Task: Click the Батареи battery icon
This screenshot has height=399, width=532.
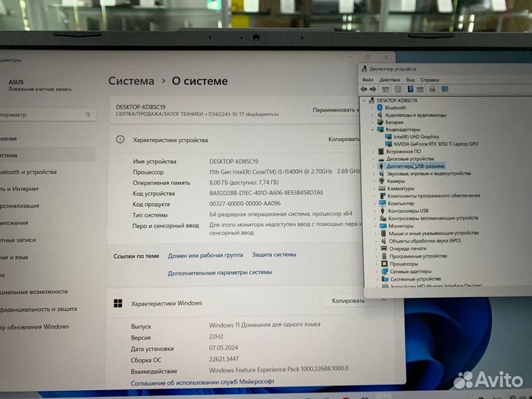Action: coord(381,122)
